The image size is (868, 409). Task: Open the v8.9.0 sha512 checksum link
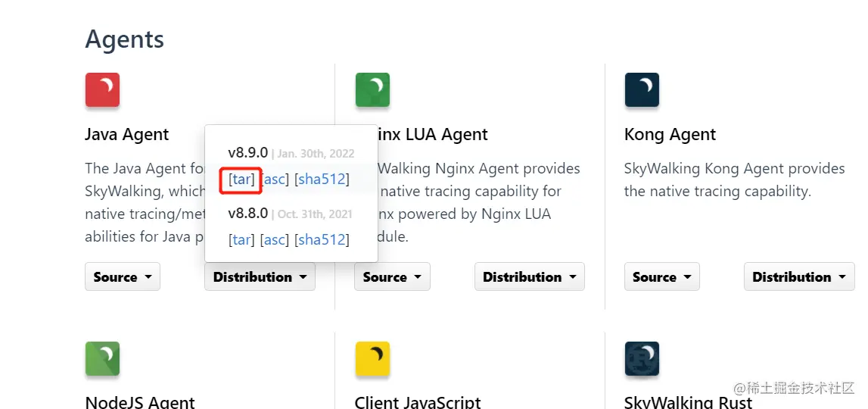pyautogui.click(x=322, y=179)
